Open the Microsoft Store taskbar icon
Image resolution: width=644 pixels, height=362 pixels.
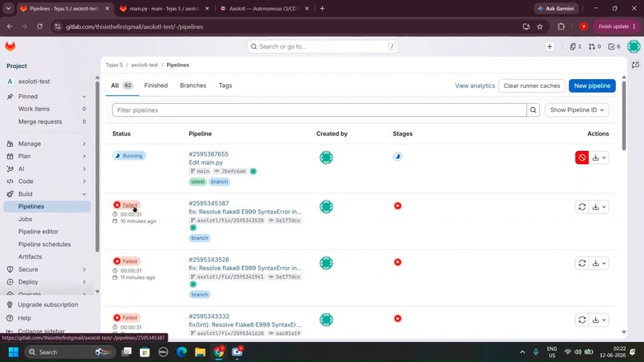coord(145,352)
